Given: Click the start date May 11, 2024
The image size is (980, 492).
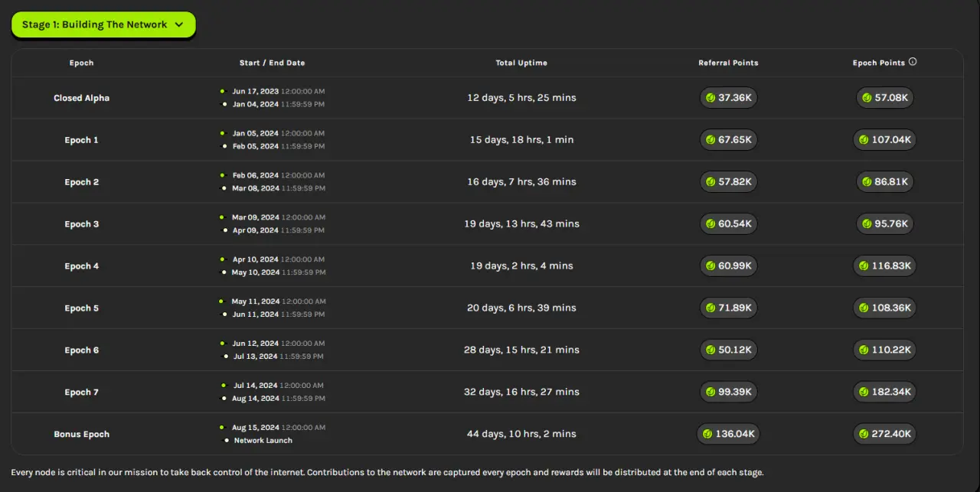Looking at the screenshot, I should coord(256,301).
